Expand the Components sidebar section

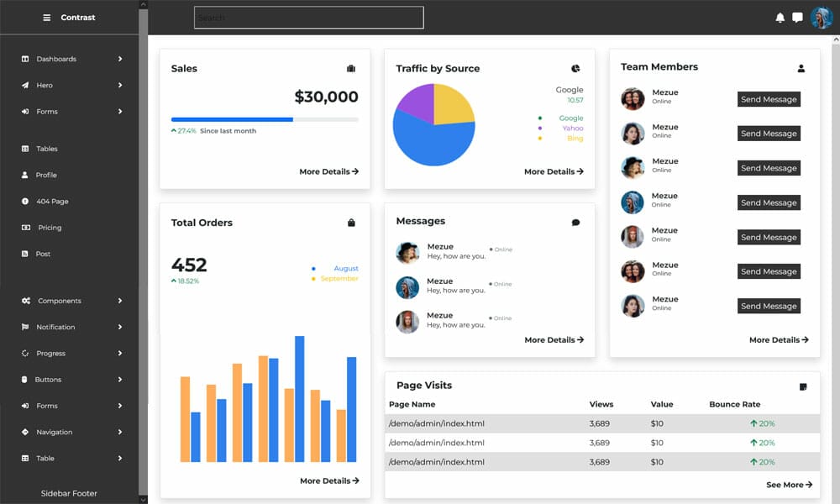pyautogui.click(x=58, y=301)
